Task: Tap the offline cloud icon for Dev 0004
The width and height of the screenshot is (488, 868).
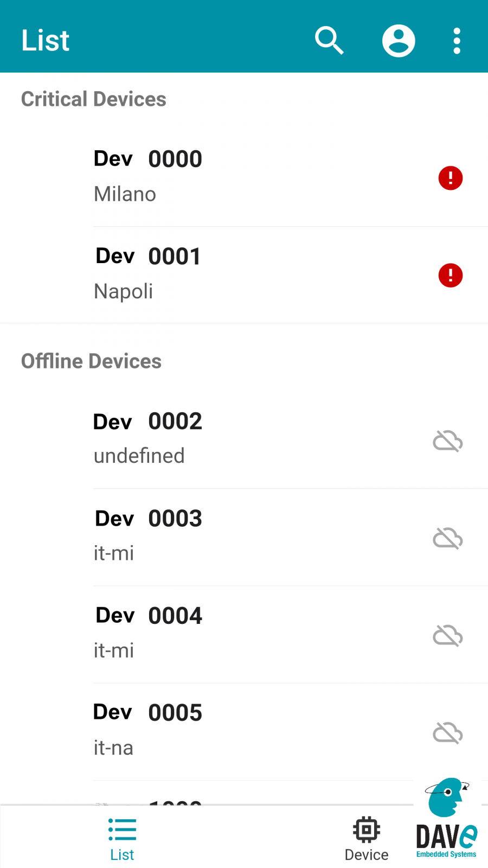Action: pyautogui.click(x=448, y=636)
